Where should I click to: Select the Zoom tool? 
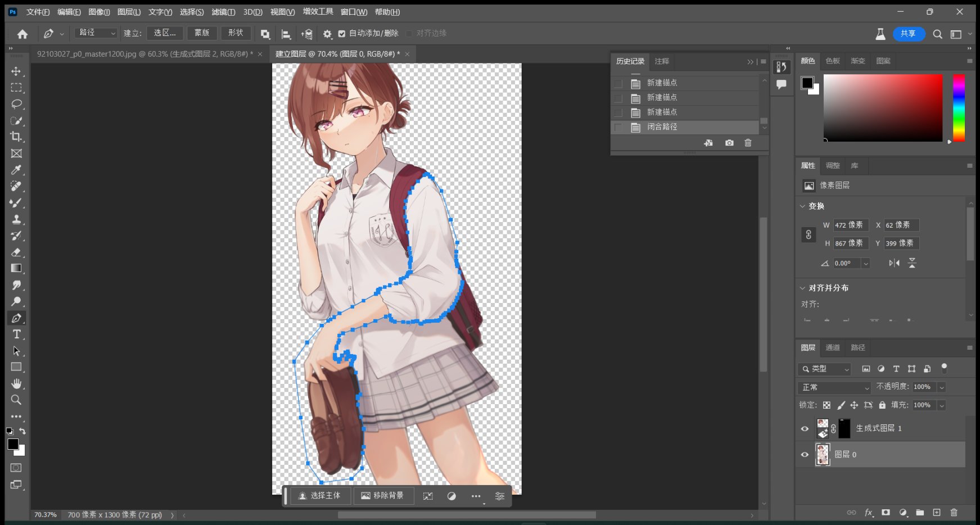click(16, 400)
